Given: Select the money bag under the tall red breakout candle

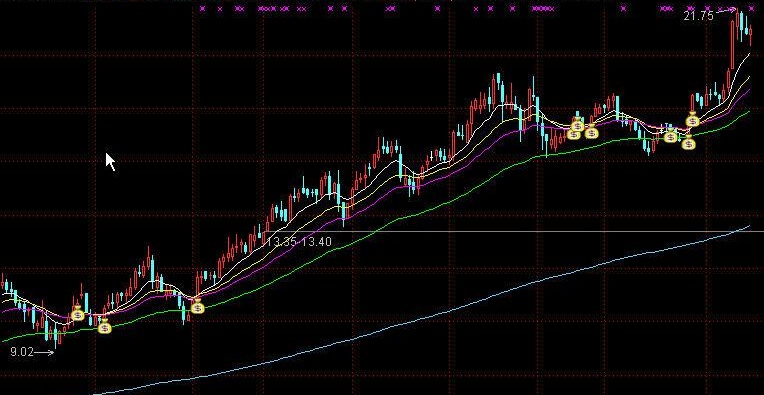Looking at the screenshot, I should pyautogui.click(x=692, y=119).
